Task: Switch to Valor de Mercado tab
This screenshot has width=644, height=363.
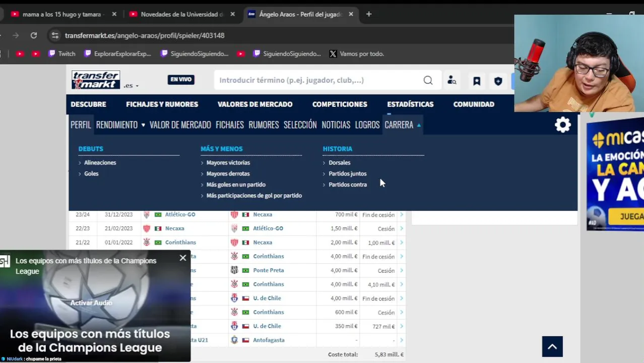Action: [180, 125]
